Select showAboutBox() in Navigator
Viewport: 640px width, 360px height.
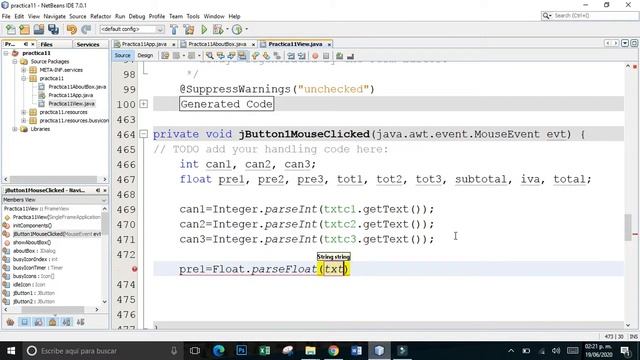pos(32,242)
